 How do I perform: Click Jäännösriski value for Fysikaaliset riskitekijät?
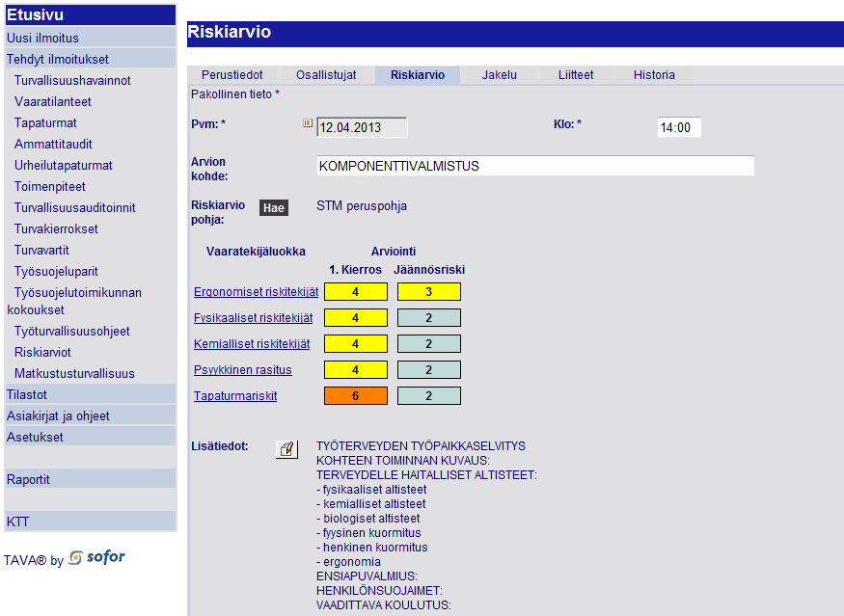click(x=429, y=317)
